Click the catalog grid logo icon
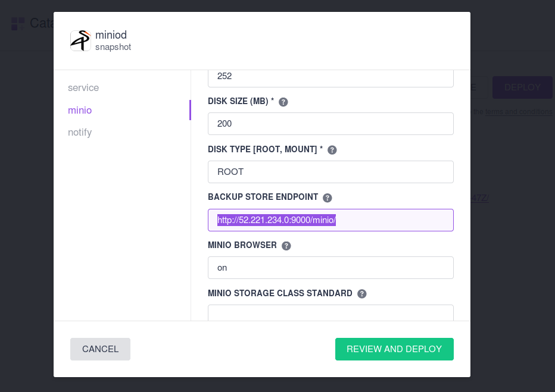The height and width of the screenshot is (392, 555). [x=18, y=24]
